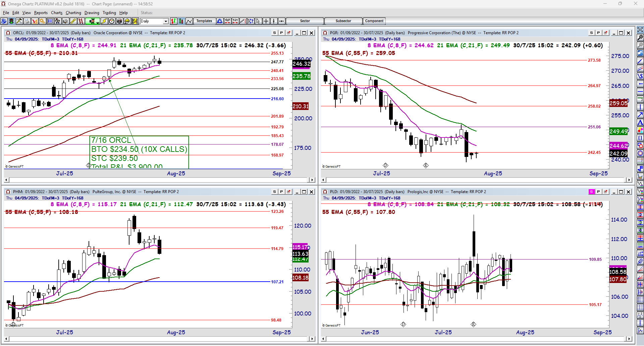Click the 107.21 blue line label on PHM

coord(277,282)
